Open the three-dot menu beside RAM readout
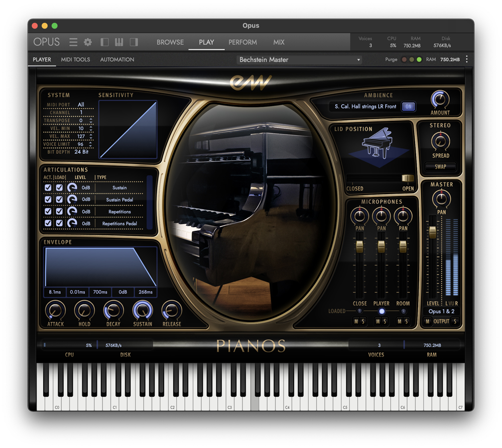The image size is (502, 448). (x=467, y=59)
